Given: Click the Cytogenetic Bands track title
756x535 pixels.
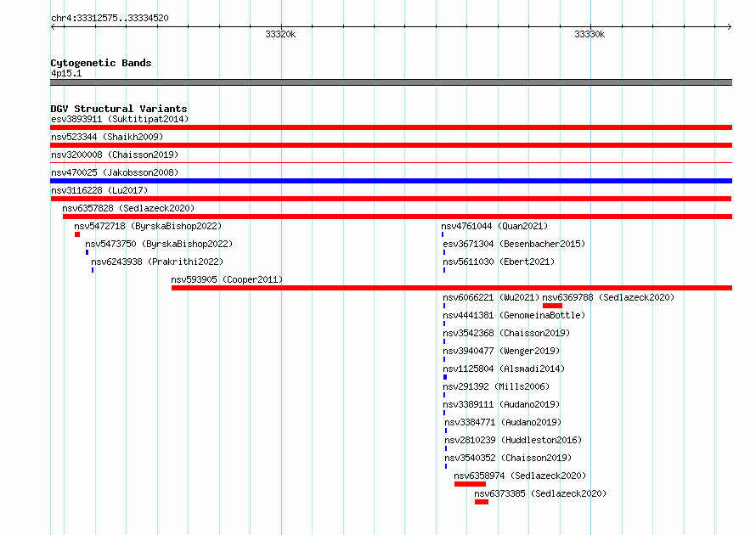Looking at the screenshot, I should coord(101,63).
